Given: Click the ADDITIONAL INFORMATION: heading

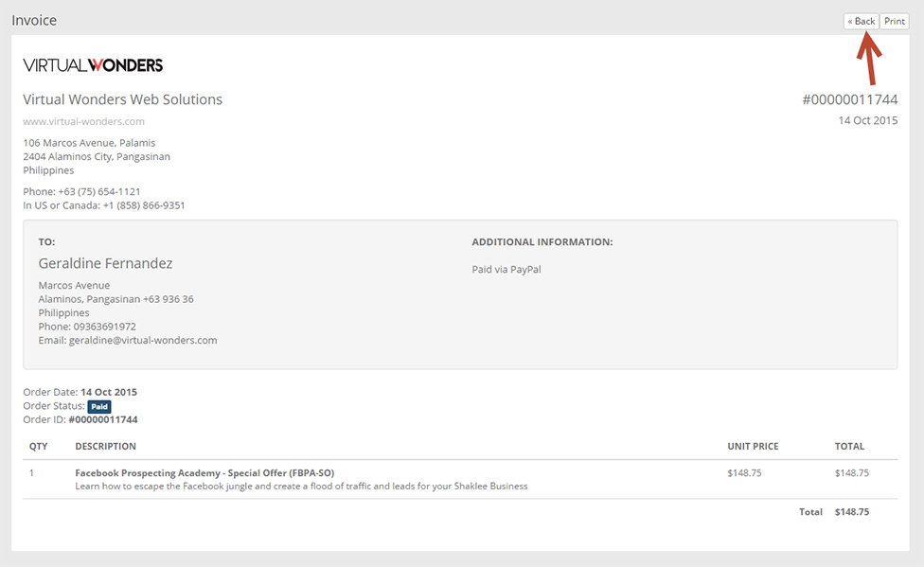Looking at the screenshot, I should [x=542, y=241].
